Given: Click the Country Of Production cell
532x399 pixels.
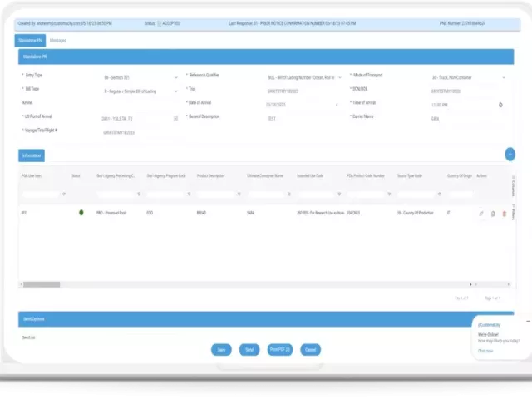Looking at the screenshot, I should click(x=416, y=213).
